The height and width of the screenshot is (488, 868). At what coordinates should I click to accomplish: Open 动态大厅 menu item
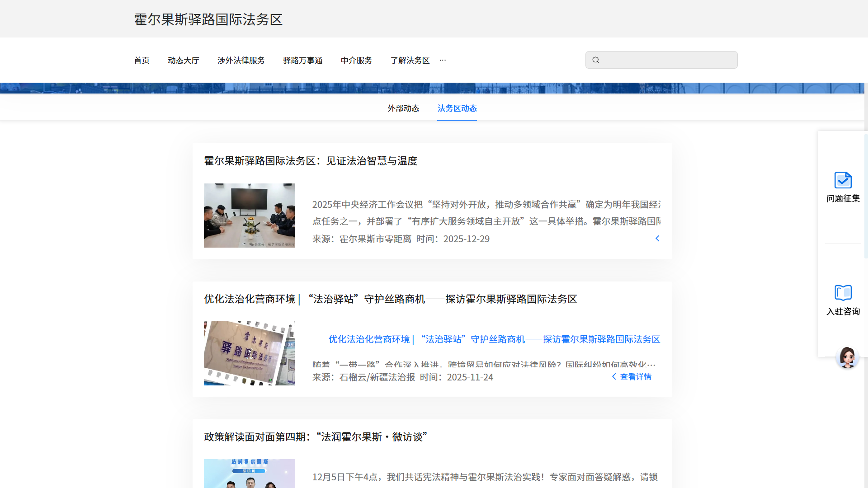coord(183,61)
